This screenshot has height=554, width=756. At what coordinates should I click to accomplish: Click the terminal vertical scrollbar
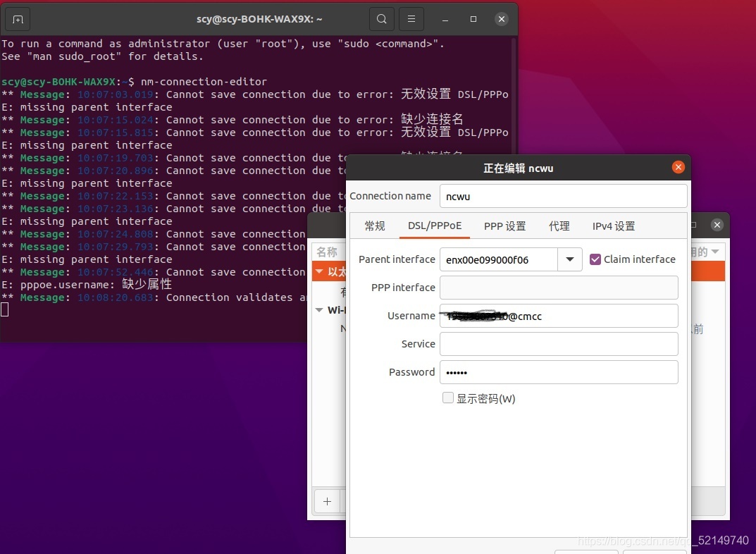point(514,97)
